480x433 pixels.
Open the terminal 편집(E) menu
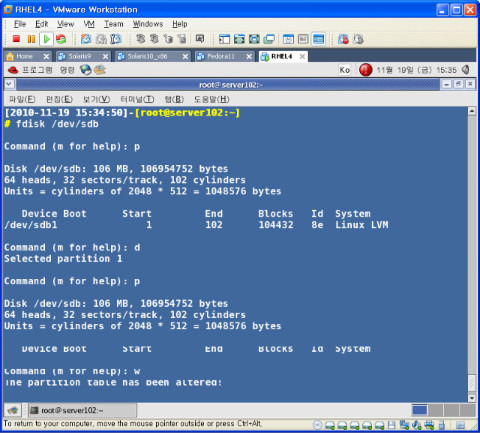tap(59, 99)
